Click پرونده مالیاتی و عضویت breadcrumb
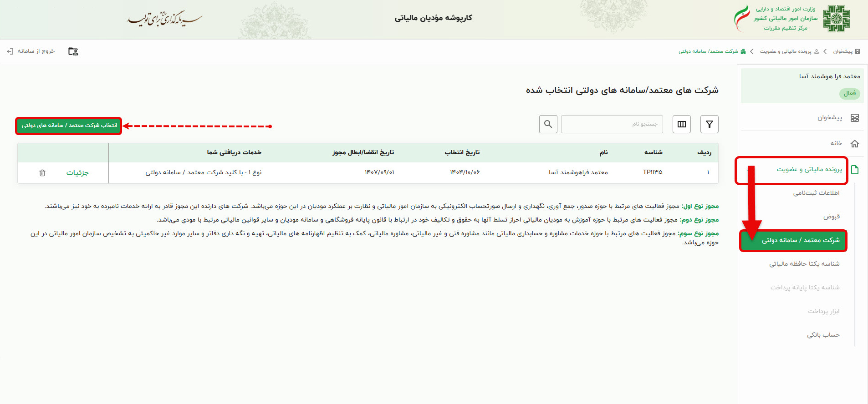 (x=789, y=51)
